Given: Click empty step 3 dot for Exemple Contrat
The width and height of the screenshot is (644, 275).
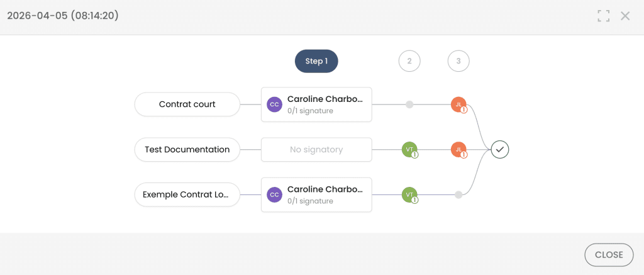Looking at the screenshot, I should [x=458, y=195].
